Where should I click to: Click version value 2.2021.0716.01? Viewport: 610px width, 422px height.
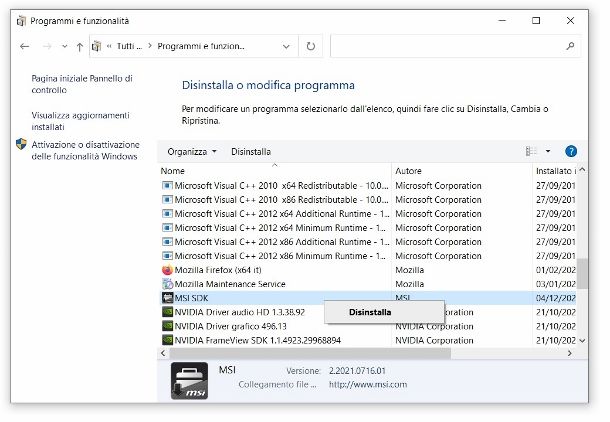point(357,371)
